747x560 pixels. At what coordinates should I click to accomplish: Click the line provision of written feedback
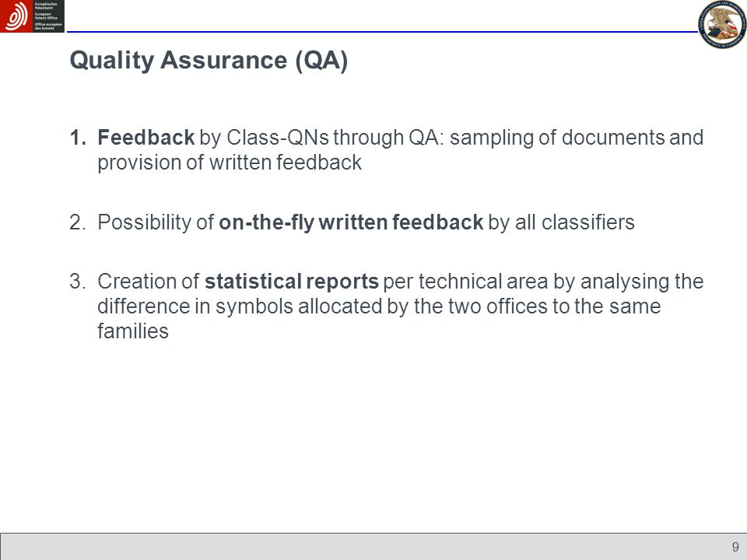point(230,163)
